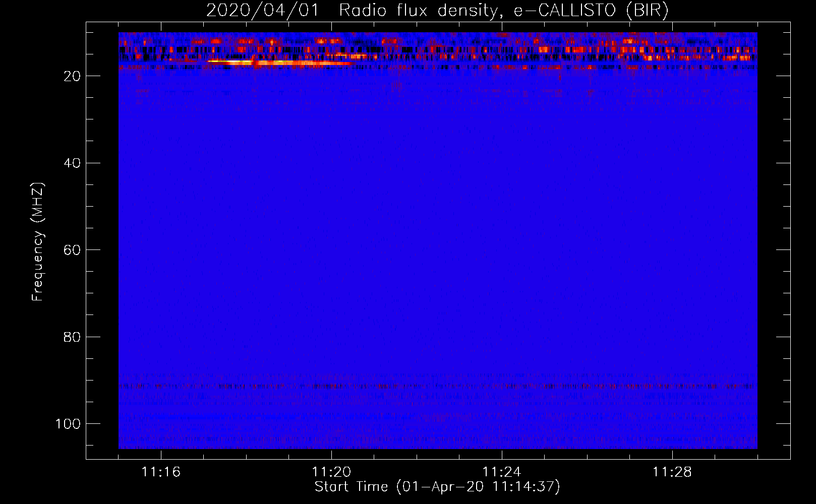Click the 11:20 time tick label
The width and height of the screenshot is (816, 504).
coord(331,472)
